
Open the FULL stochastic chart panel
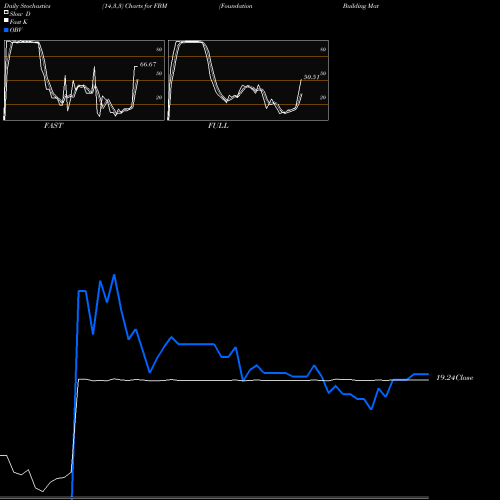pyautogui.click(x=248, y=80)
